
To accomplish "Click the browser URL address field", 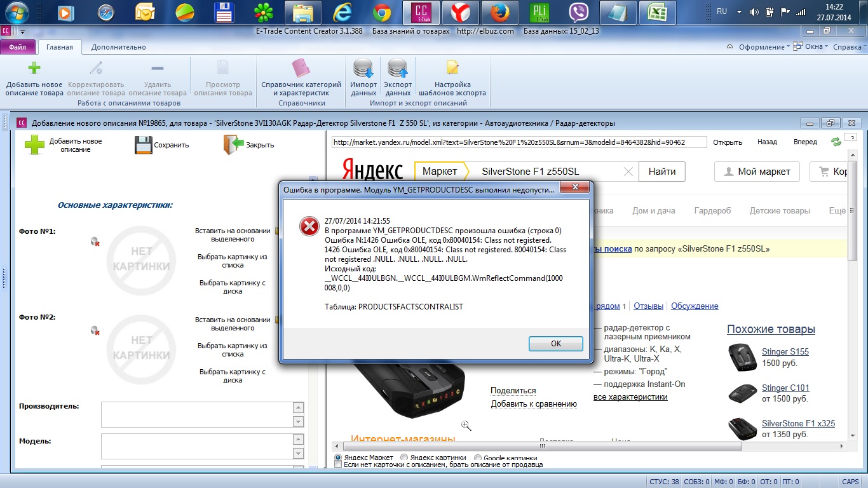I will click(518, 142).
